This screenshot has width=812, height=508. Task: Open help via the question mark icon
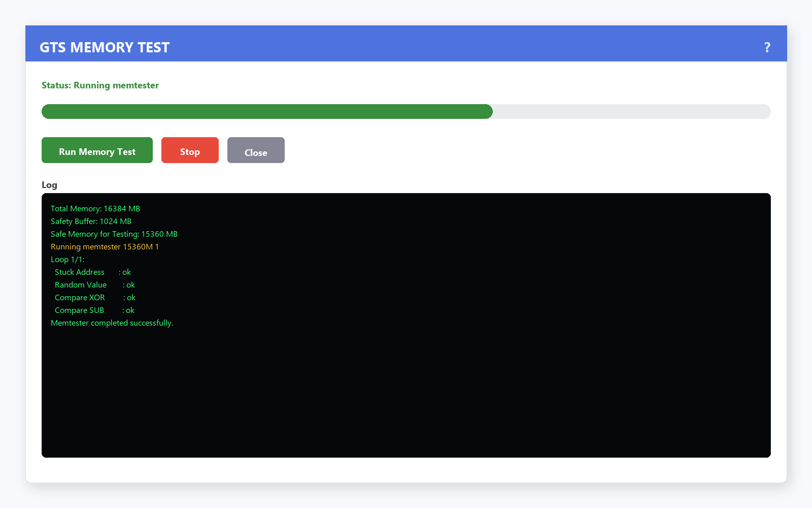pos(767,47)
